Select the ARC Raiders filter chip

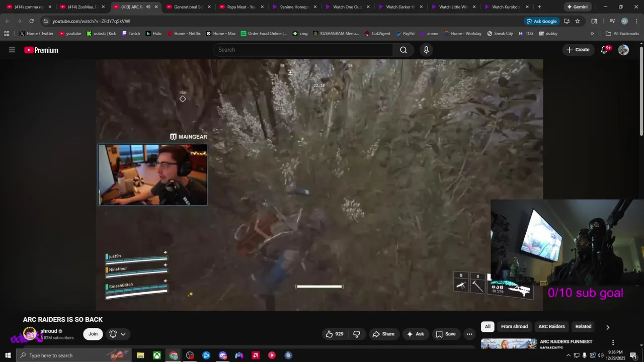(x=551, y=327)
